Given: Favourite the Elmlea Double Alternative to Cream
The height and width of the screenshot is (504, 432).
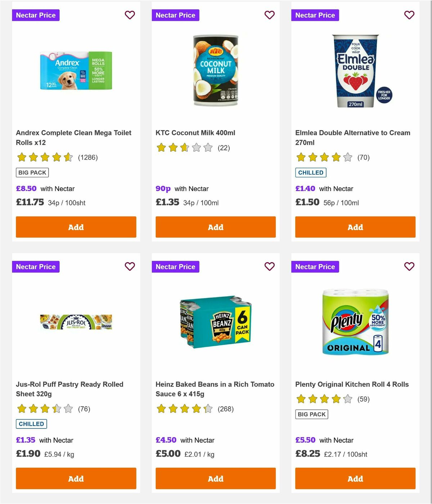Looking at the screenshot, I should 409,15.
